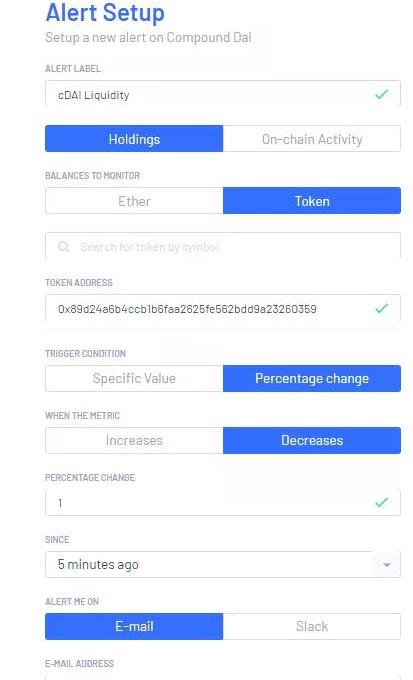Select the Holdings option
413x680 pixels.
coord(134,139)
